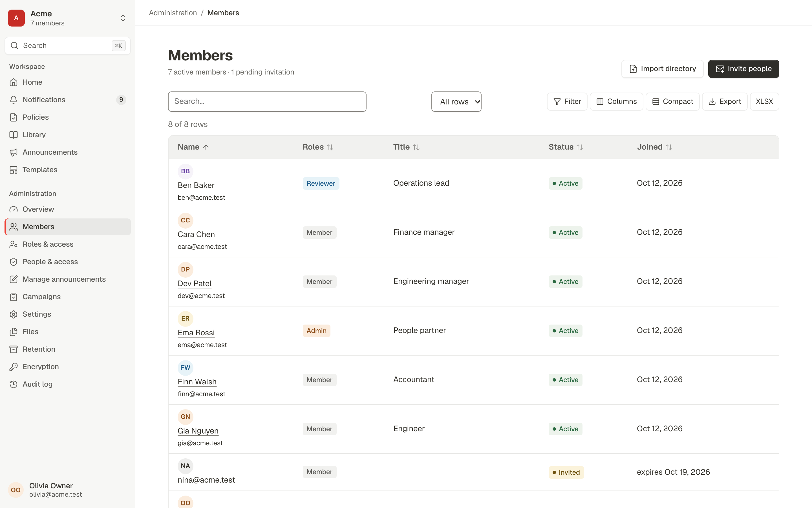Sort by the Roles column header
Screen dimensions: 812x508
coord(318,147)
